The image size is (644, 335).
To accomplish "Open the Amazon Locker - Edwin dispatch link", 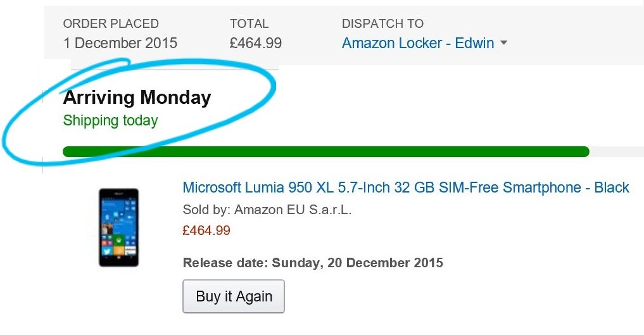I will [418, 43].
